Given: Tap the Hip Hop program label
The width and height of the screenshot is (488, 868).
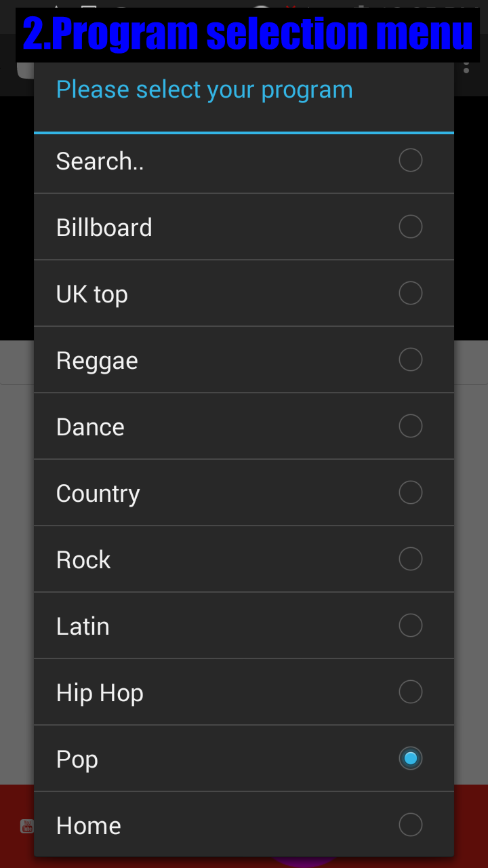Looking at the screenshot, I should 100,693.
